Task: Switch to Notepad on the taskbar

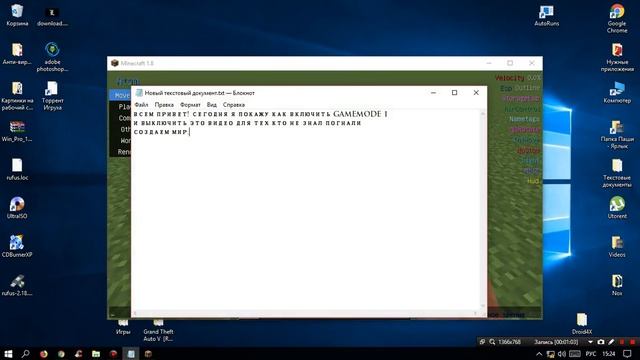Action: pos(131,354)
